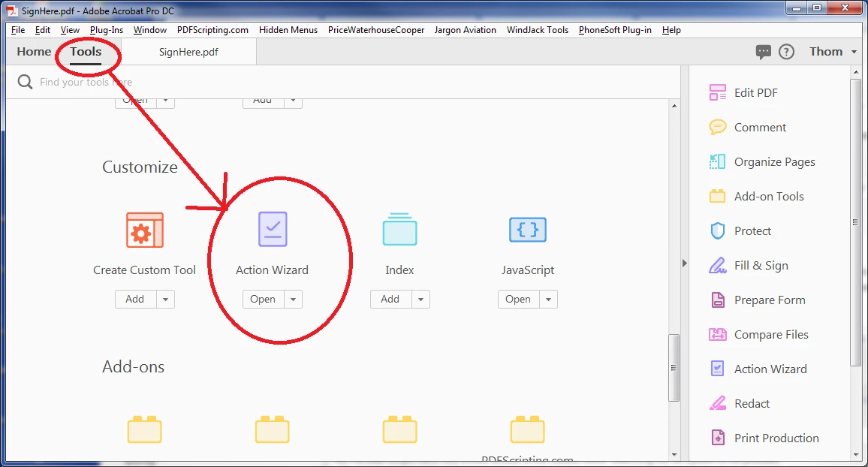Click the right pane scroll down arrow
This screenshot has width=868, height=467.
[x=856, y=455]
